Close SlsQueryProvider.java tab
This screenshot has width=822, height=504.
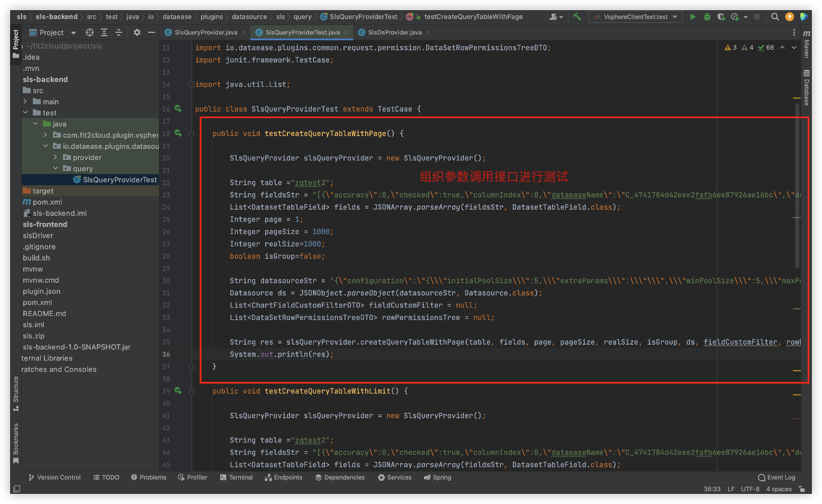point(244,32)
